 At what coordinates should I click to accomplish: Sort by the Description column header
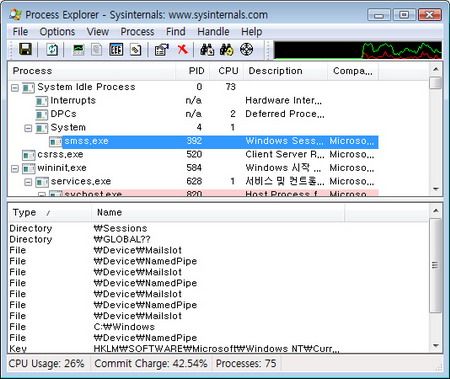(285, 71)
